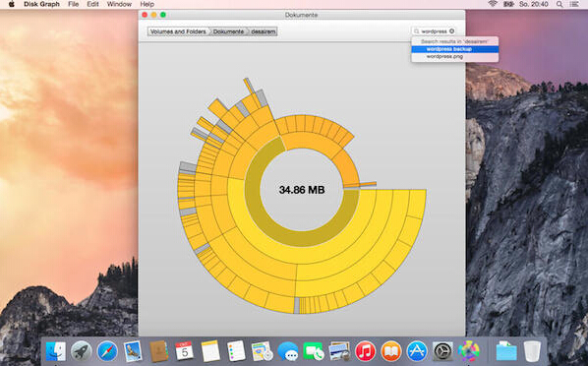588x366 pixels.
Task: Go to Dokumente breadcrumb
Action: click(x=228, y=31)
